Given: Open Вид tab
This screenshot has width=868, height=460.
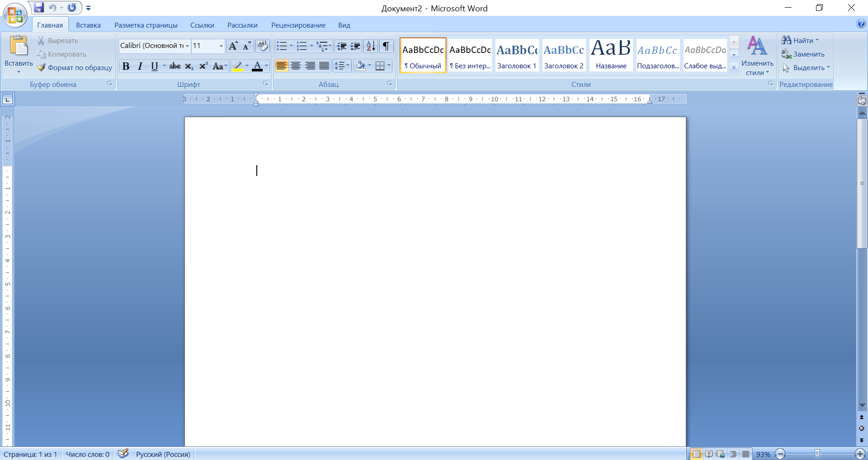Looking at the screenshot, I should click(344, 25).
